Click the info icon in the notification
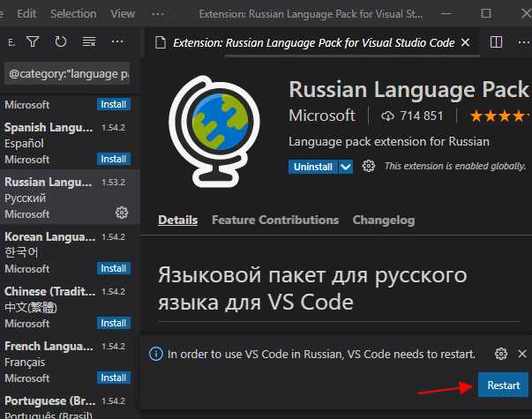The image size is (532, 419). [x=156, y=354]
